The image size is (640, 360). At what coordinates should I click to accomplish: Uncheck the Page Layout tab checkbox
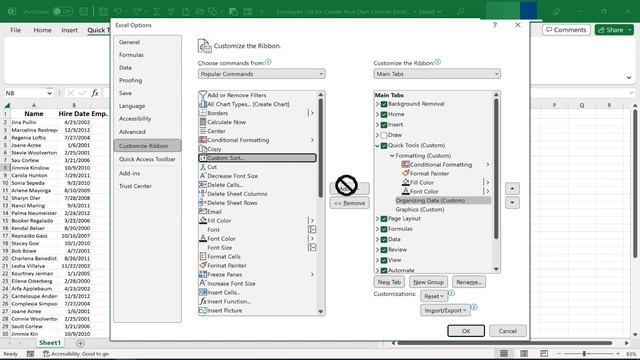pyautogui.click(x=384, y=219)
